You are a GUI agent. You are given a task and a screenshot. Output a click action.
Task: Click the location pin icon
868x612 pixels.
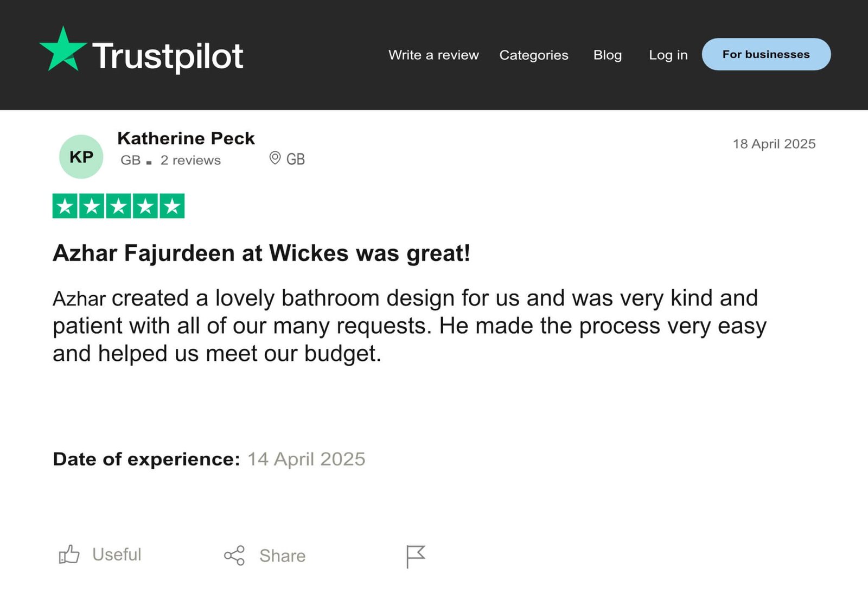(x=275, y=158)
